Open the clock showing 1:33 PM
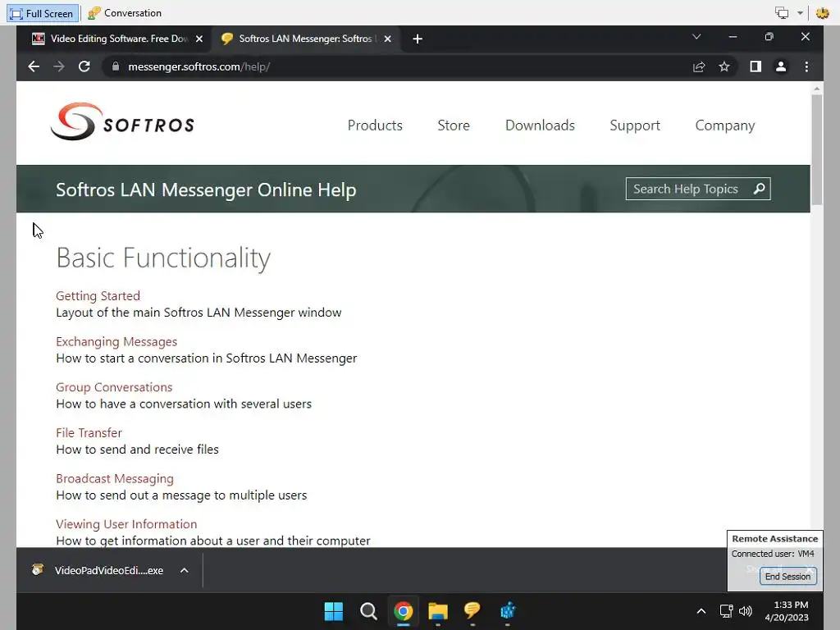The width and height of the screenshot is (840, 630). pyautogui.click(x=787, y=610)
